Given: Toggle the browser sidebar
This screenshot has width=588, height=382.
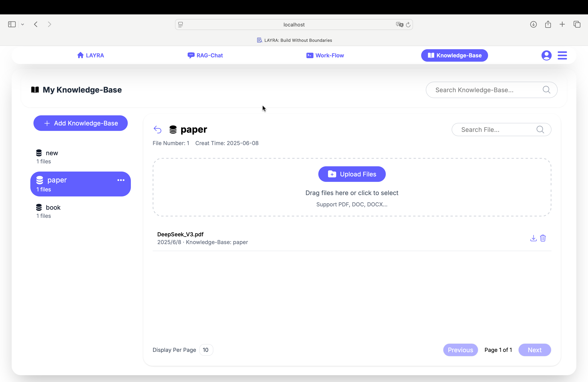Looking at the screenshot, I should point(12,24).
